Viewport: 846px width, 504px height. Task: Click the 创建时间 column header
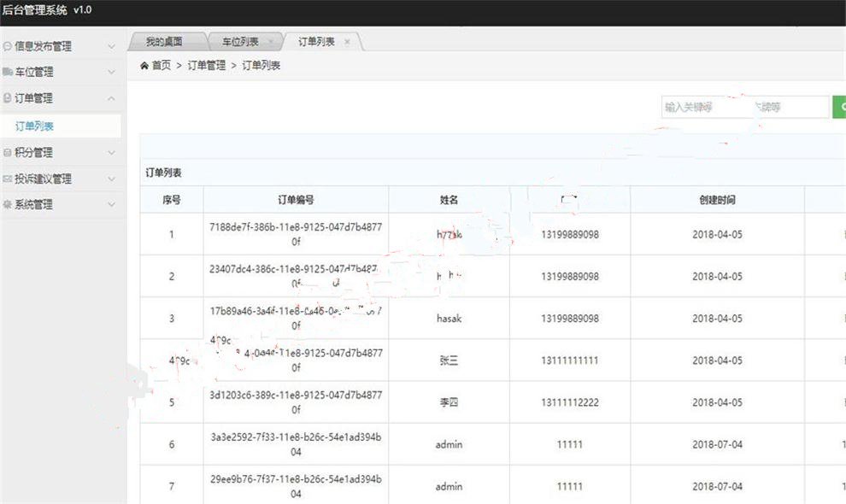click(717, 200)
